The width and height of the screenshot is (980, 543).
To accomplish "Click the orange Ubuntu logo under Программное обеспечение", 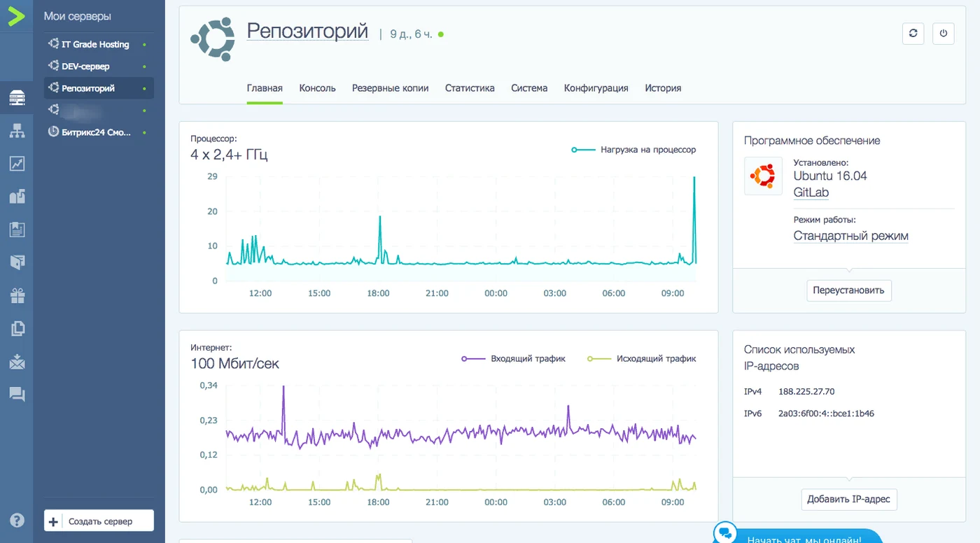I will 763,176.
